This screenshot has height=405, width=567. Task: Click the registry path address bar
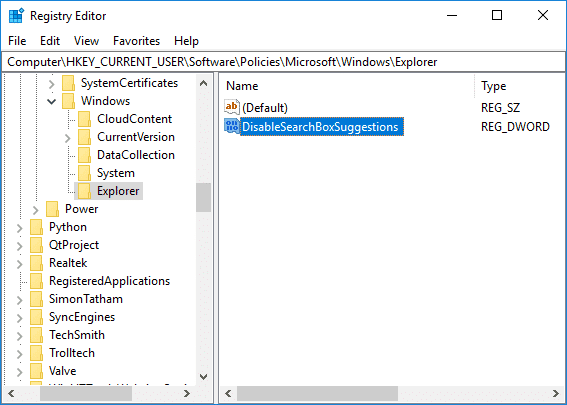coord(284,62)
